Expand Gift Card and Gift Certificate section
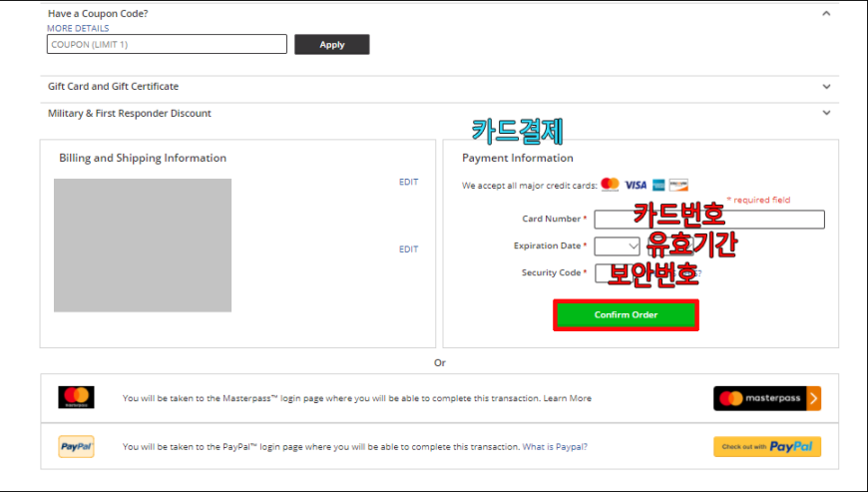 point(826,87)
